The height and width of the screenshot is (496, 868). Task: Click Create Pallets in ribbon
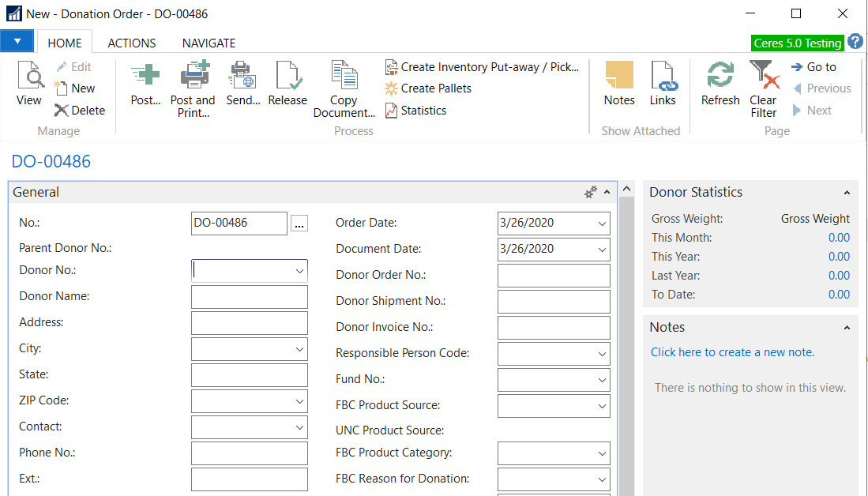[x=435, y=88]
